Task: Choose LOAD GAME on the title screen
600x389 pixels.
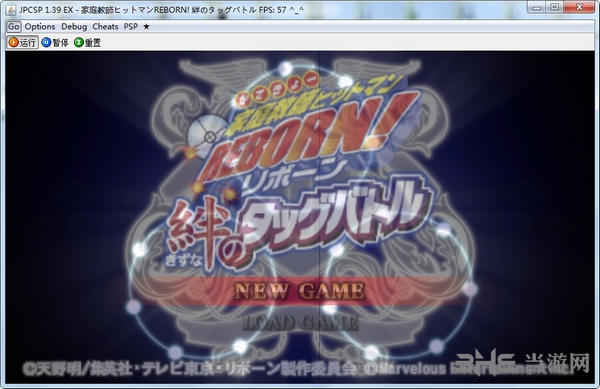Action: tap(300, 323)
